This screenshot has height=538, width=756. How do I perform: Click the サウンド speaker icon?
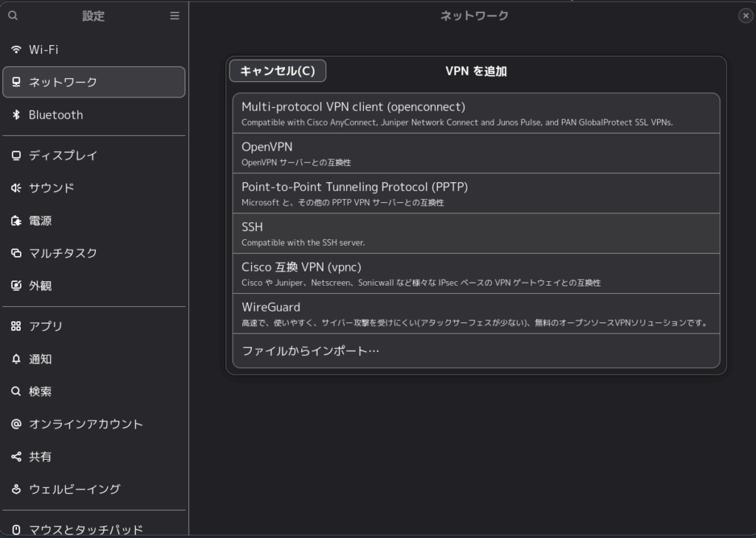click(16, 188)
